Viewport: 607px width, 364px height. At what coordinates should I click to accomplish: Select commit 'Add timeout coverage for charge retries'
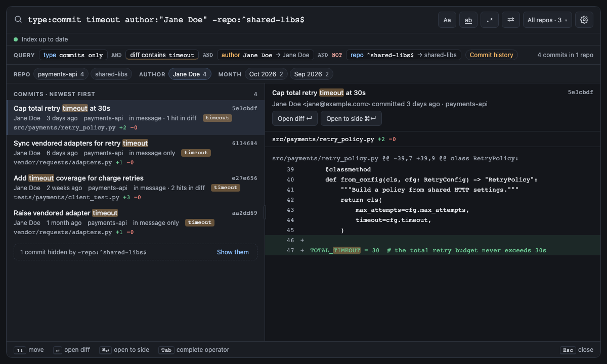(136, 187)
